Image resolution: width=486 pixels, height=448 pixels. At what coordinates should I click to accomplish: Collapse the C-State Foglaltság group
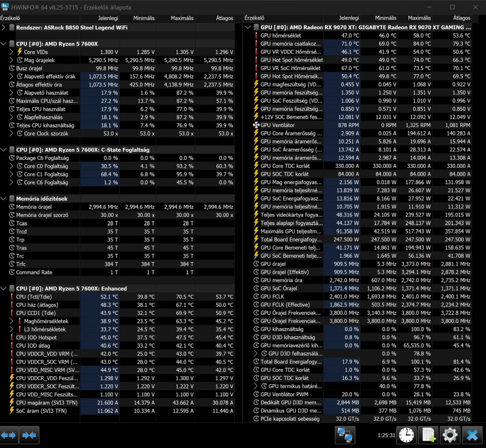pos(4,150)
